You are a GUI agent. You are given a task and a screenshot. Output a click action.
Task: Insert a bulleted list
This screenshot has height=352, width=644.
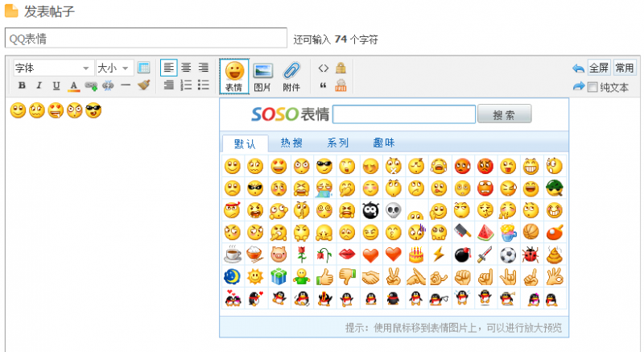204,85
